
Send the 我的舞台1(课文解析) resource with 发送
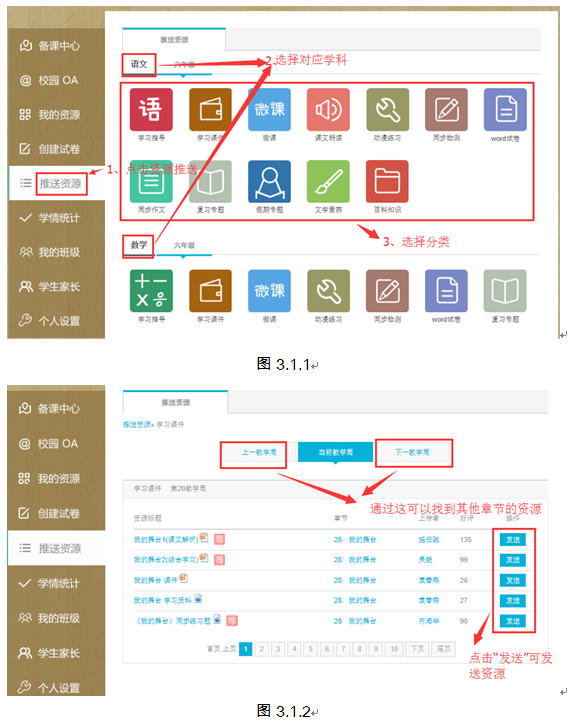tap(513, 540)
